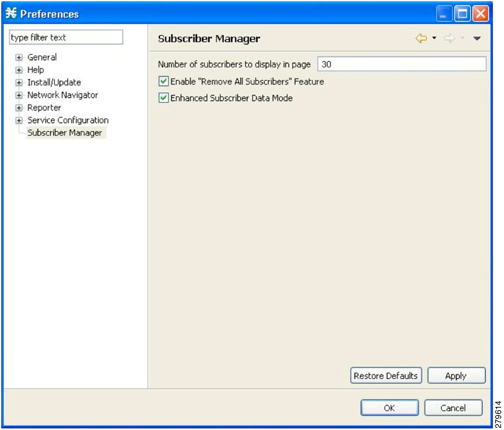Toggle Enhanced Subscriber Data Mode off

coord(163,98)
